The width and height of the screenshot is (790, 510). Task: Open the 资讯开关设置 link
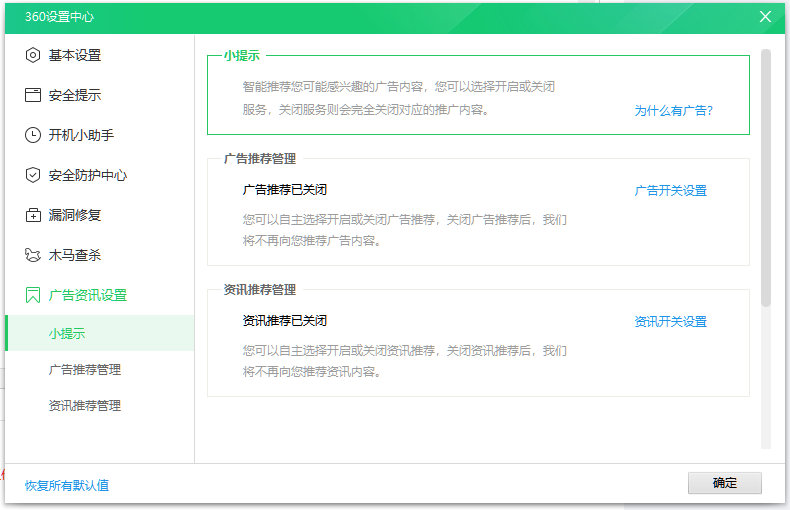point(671,322)
